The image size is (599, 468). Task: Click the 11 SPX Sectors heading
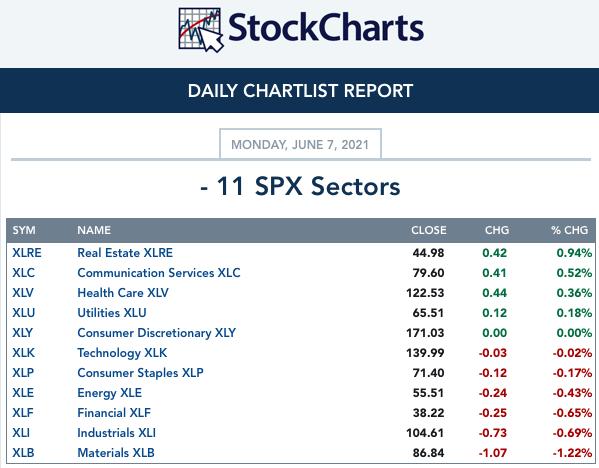pyautogui.click(x=300, y=186)
